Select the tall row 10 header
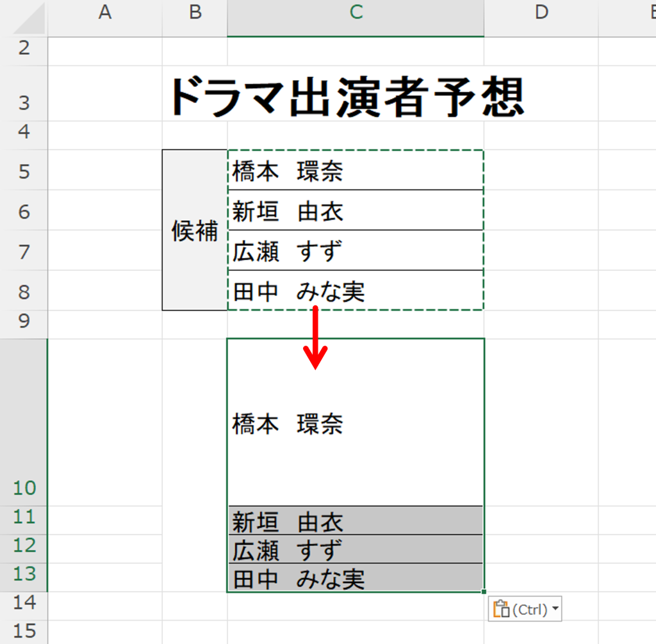Viewport: 656px width, 644px height. click(24, 423)
